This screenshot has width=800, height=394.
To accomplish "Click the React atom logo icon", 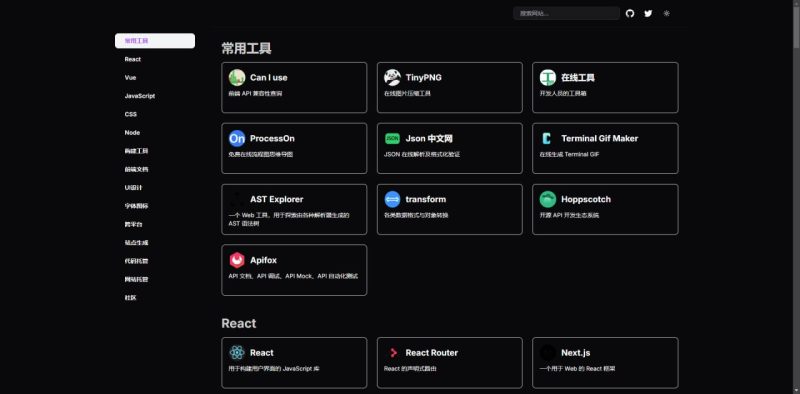I will tap(237, 353).
